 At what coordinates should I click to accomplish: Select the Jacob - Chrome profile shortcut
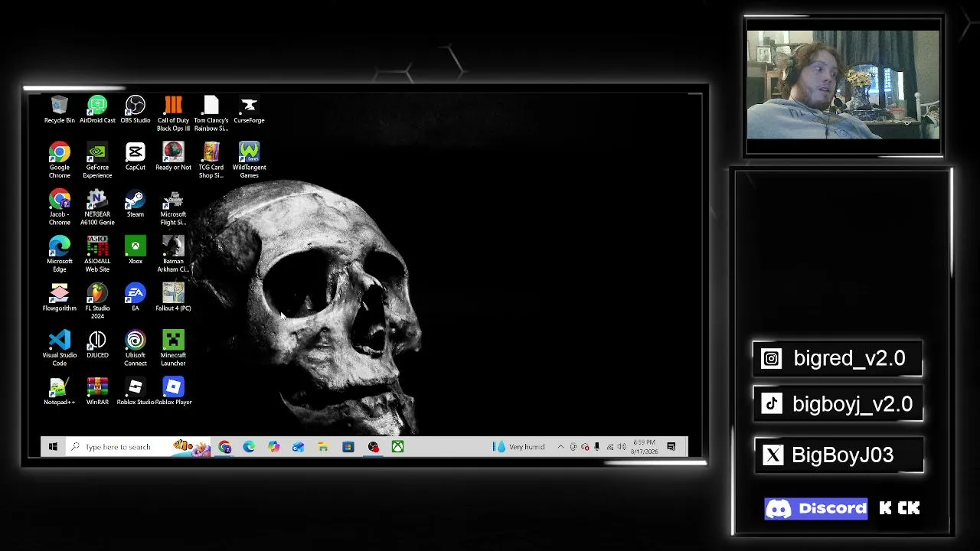[x=59, y=207]
